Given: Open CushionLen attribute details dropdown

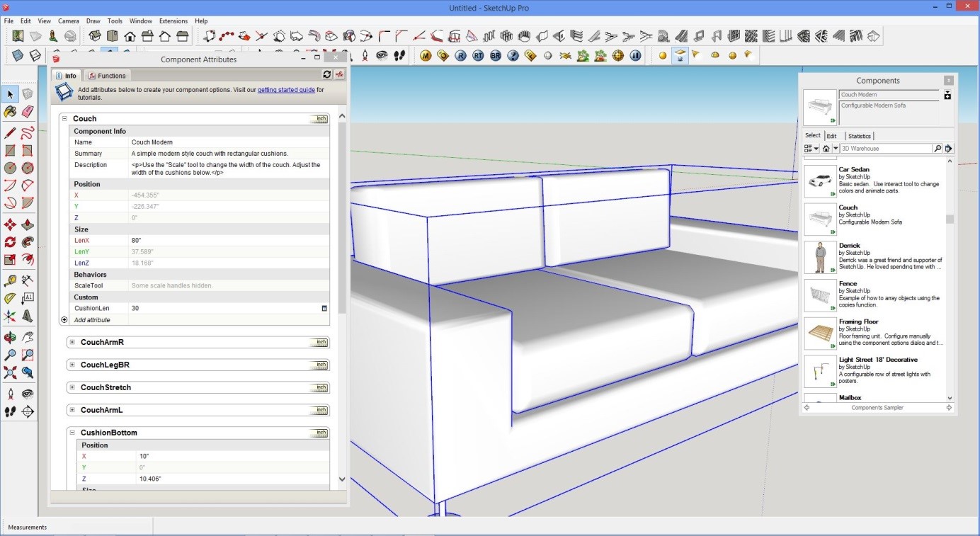Looking at the screenshot, I should coord(324,309).
